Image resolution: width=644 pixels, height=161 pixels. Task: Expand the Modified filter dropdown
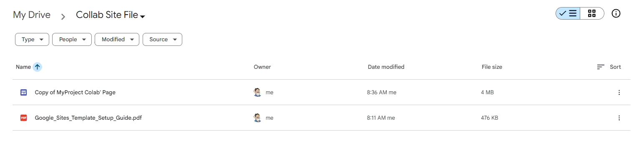pyautogui.click(x=117, y=40)
